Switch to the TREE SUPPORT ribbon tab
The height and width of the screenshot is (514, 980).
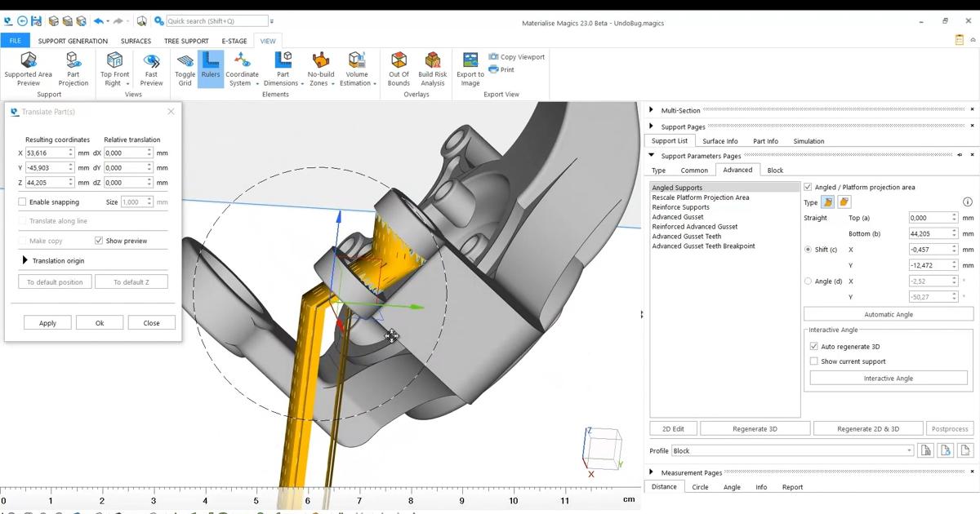point(186,41)
